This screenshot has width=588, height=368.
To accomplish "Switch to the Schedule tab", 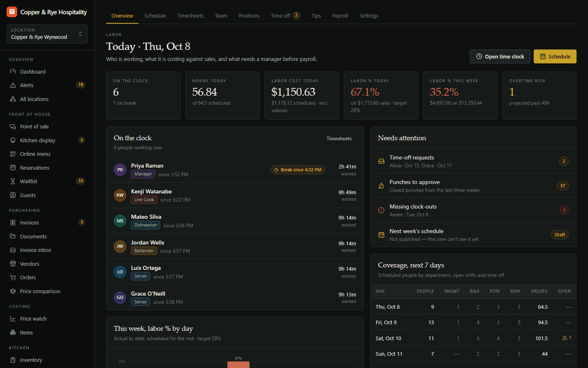I will 155,16.
